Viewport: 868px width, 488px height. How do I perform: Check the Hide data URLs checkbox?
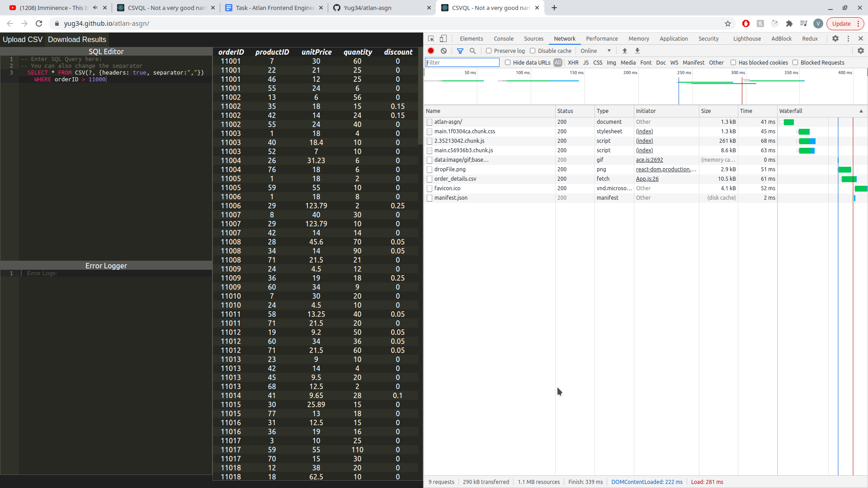[507, 62]
